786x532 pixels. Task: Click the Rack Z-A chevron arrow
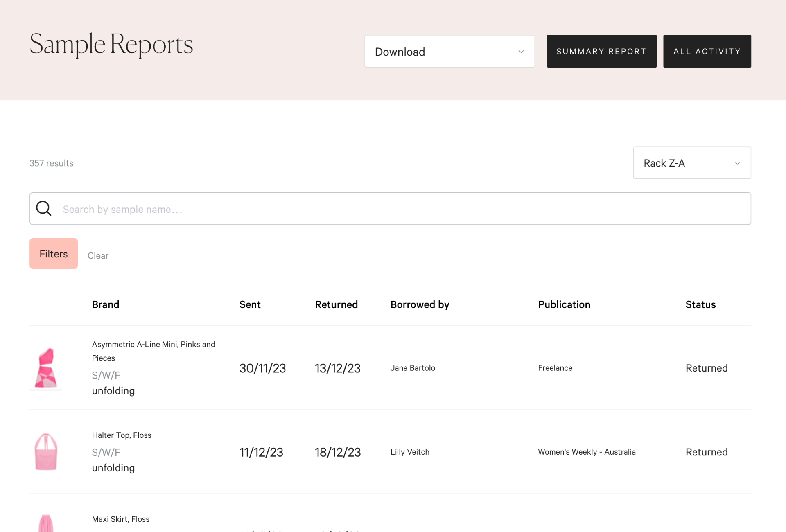click(738, 162)
